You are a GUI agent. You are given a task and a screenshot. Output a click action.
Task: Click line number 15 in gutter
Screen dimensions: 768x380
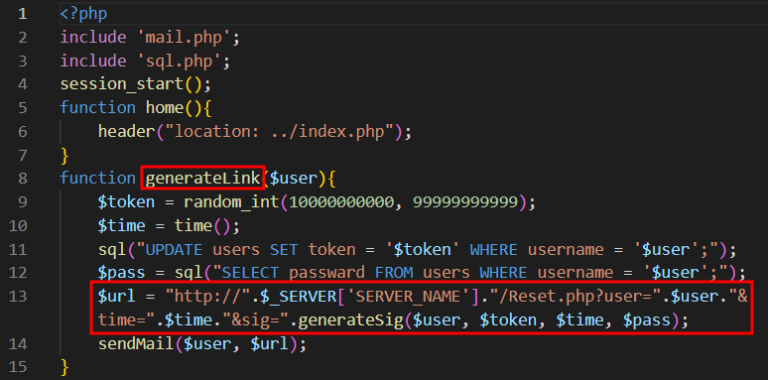click(x=19, y=367)
